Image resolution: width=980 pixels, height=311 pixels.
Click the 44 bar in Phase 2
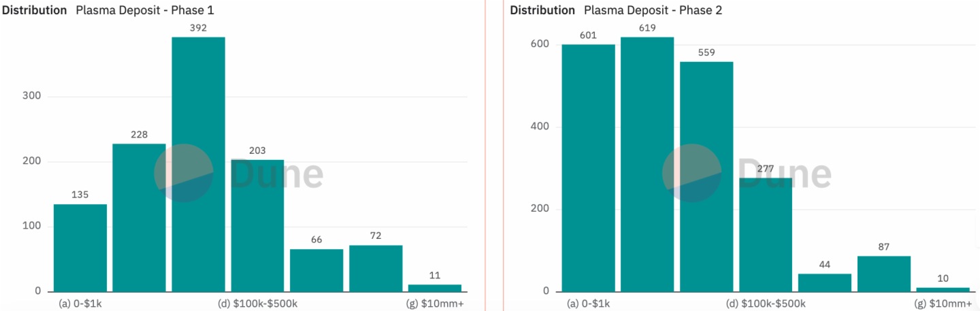[x=825, y=282]
